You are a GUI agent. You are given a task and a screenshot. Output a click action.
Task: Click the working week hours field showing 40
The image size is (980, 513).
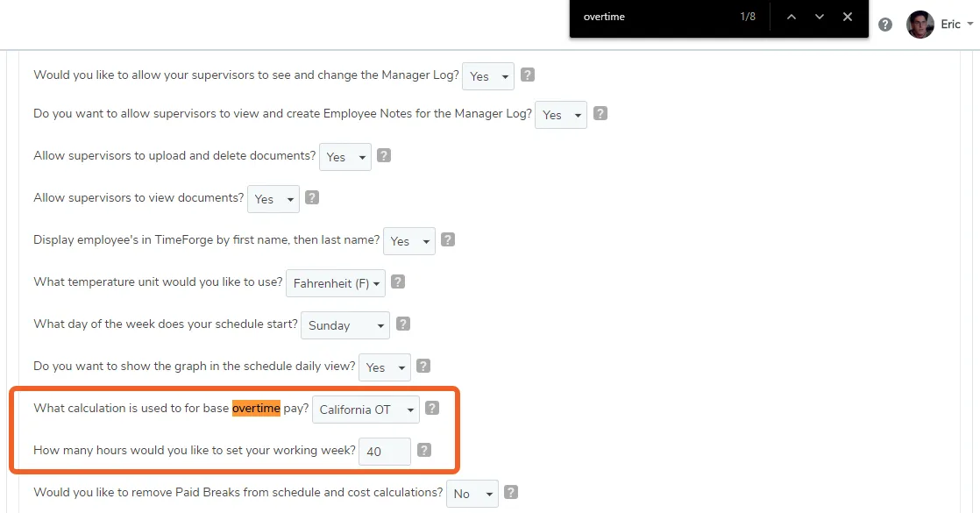[385, 452]
